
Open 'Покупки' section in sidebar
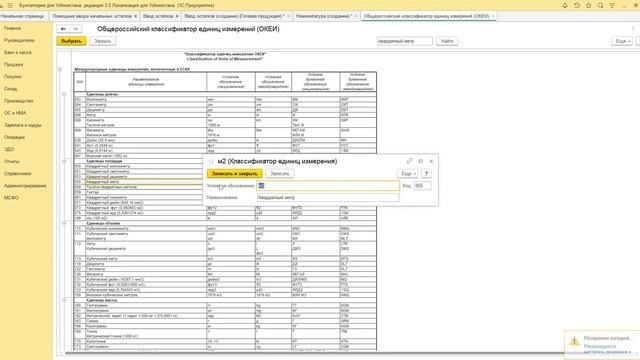13,77
